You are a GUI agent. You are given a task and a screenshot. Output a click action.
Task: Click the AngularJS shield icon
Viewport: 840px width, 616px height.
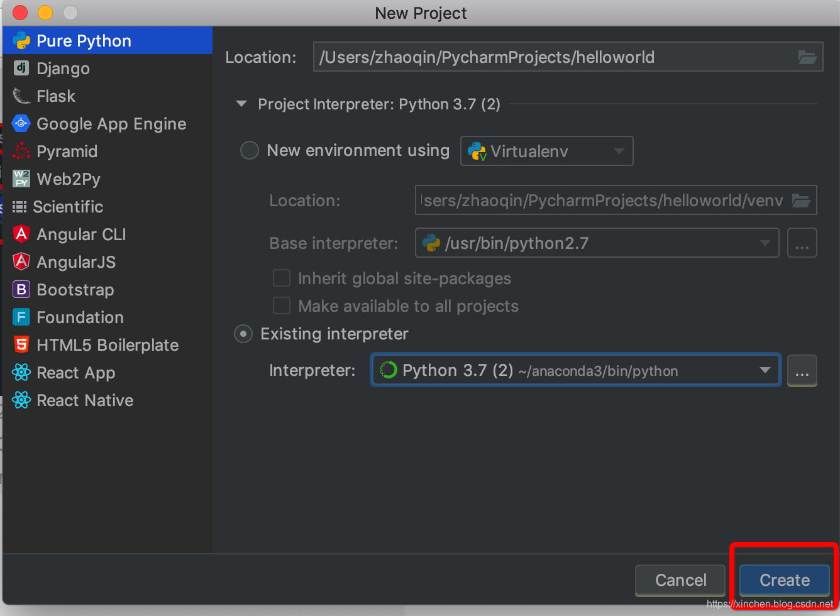(x=21, y=261)
